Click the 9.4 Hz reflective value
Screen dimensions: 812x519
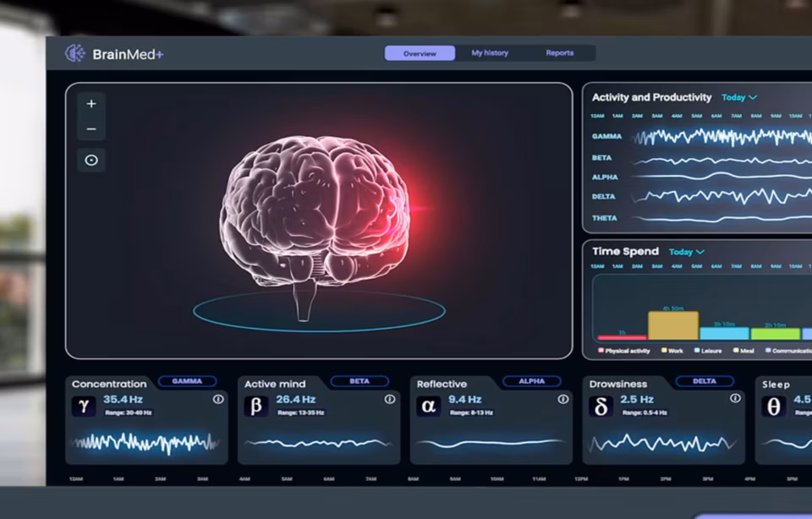pos(464,400)
